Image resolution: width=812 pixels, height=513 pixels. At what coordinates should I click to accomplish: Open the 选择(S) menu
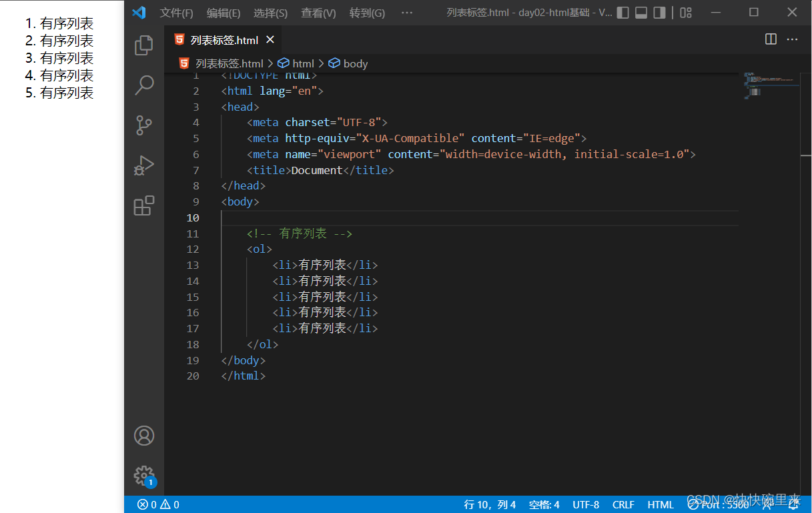(x=270, y=13)
